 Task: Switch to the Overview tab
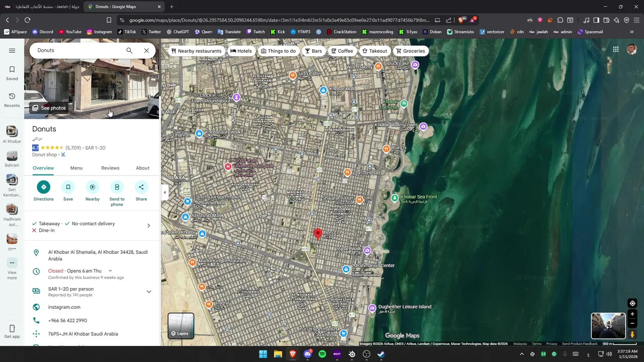click(43, 168)
